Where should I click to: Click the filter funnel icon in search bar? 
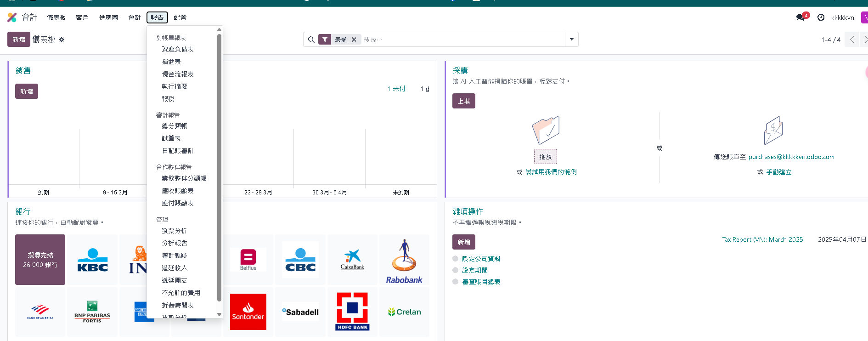coord(325,40)
